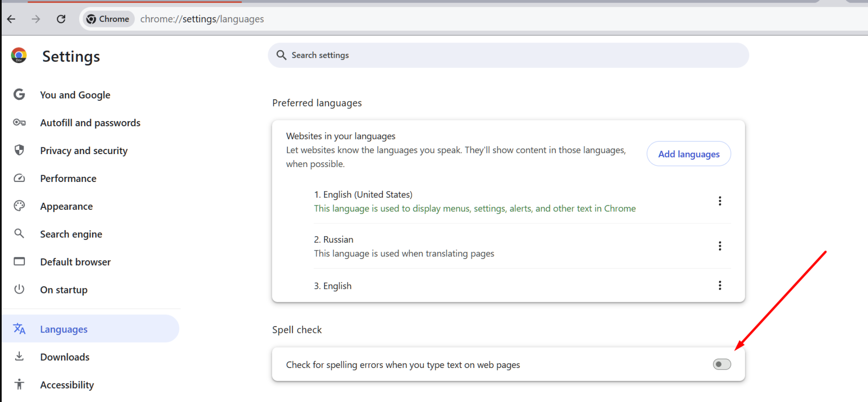Click the Preferred languages heading
The width and height of the screenshot is (868, 402).
tap(317, 103)
